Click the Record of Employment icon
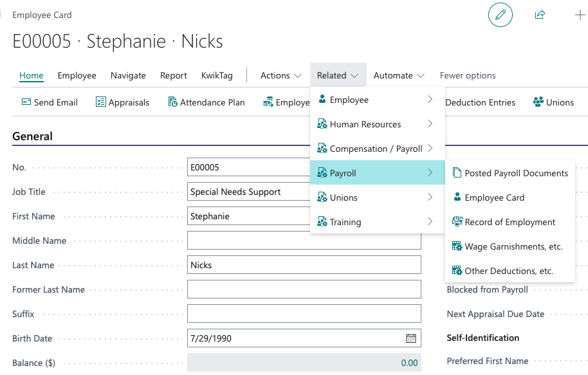 pos(457,222)
